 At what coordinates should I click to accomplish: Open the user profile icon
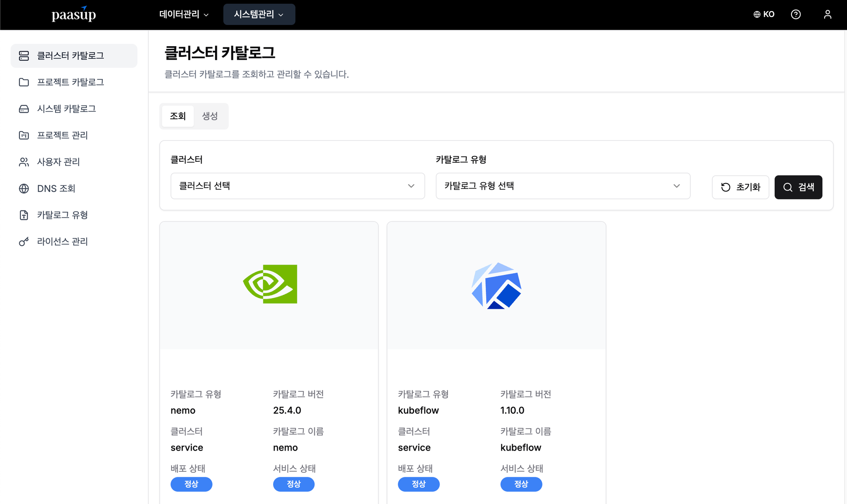(828, 14)
